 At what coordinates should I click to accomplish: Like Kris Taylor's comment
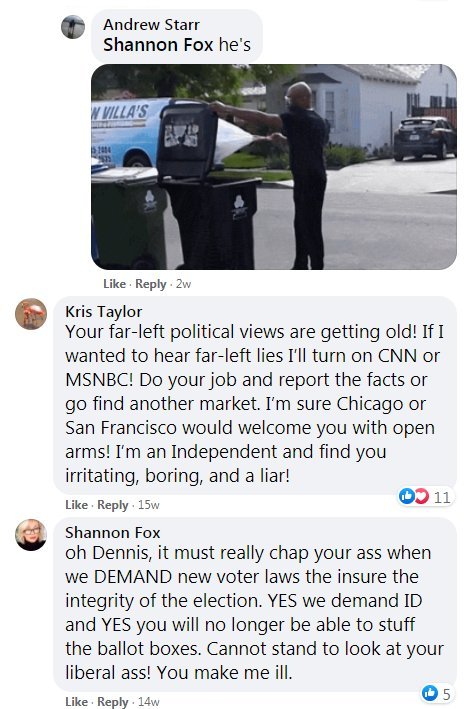(x=76, y=505)
